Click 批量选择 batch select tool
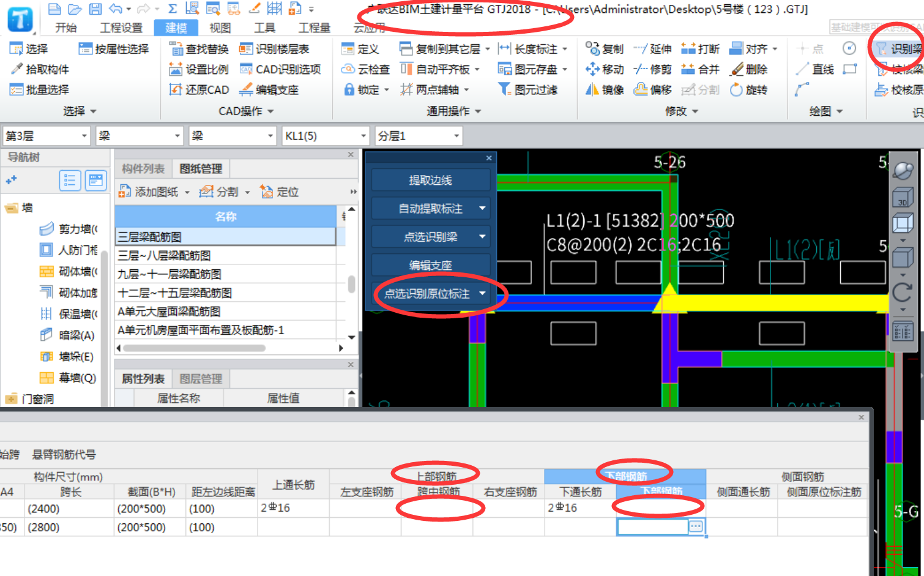Screen dimensions: 924x576 (40, 89)
